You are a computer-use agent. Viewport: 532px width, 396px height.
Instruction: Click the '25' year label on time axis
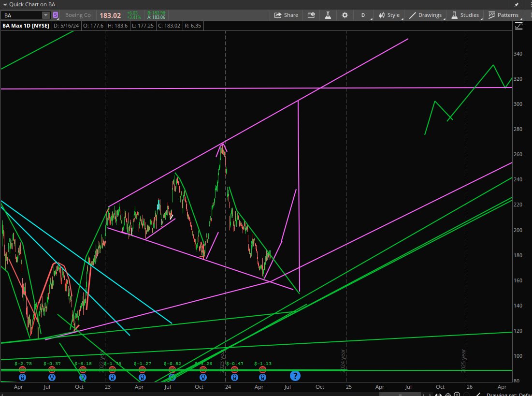click(349, 387)
